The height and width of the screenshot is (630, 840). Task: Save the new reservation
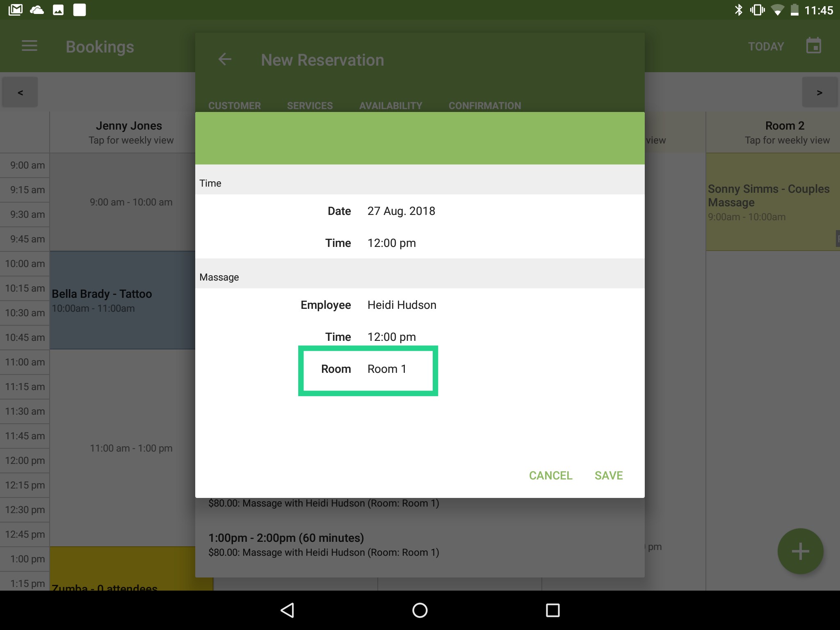(x=608, y=475)
